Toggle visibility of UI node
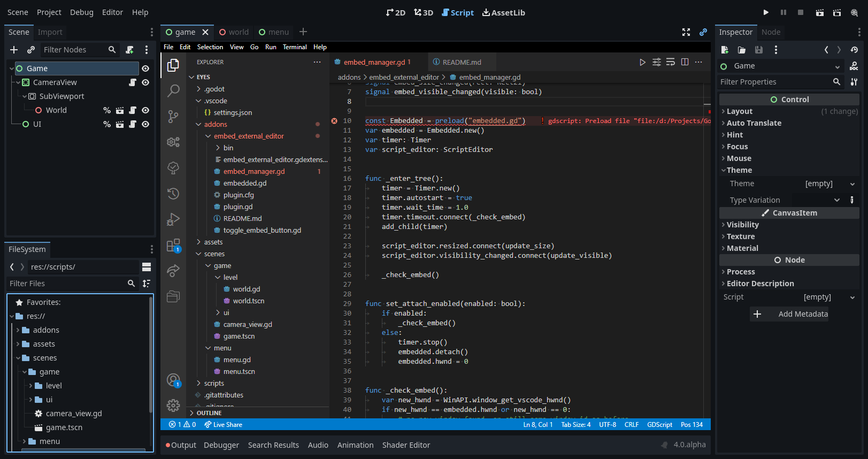 145,124
